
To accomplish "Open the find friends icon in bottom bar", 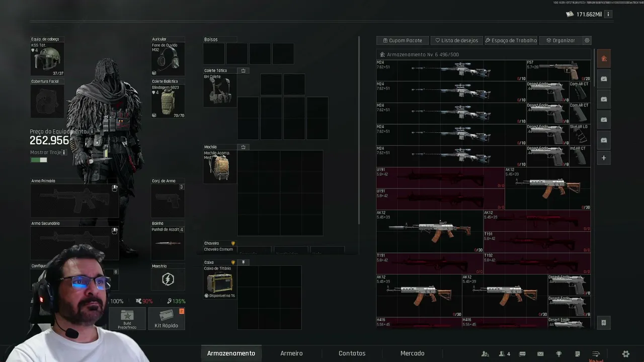I will (x=485, y=354).
